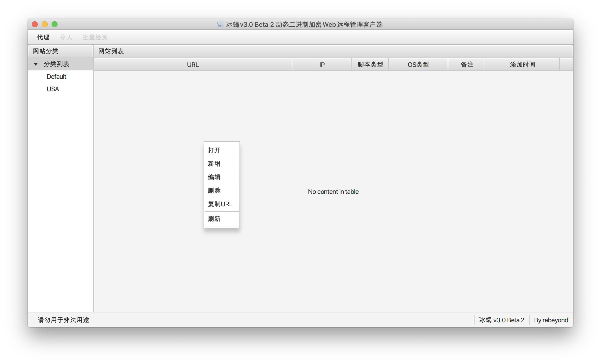Sort by the 添加时间 column header
Viewport: 601px width, 364px height.
click(522, 64)
